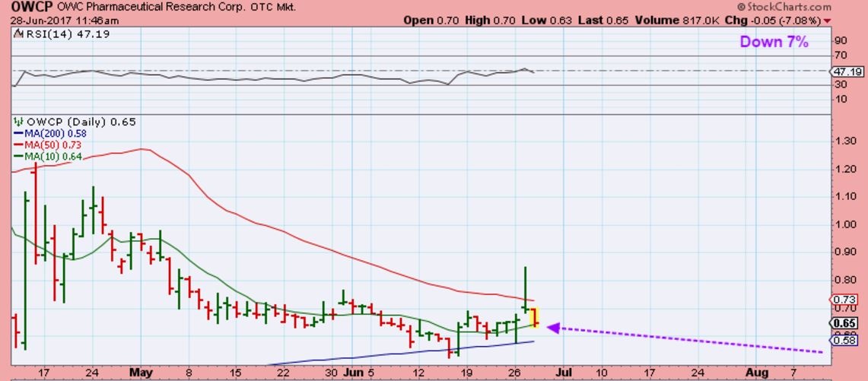Click the OWCP (Daily) candlestick legend icon
868x381 pixels.
18,122
